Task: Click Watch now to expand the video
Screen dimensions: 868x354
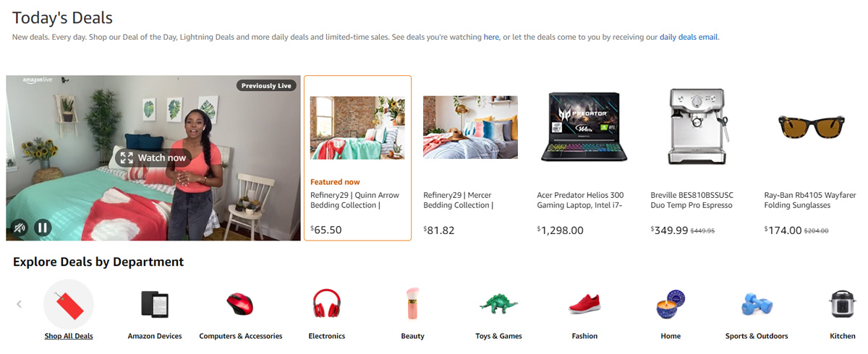Action: [x=153, y=157]
